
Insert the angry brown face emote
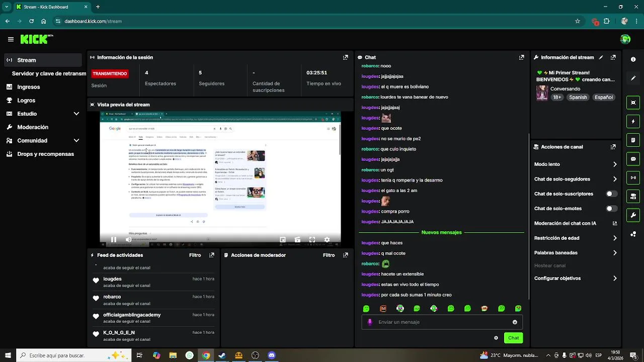[x=383, y=308]
